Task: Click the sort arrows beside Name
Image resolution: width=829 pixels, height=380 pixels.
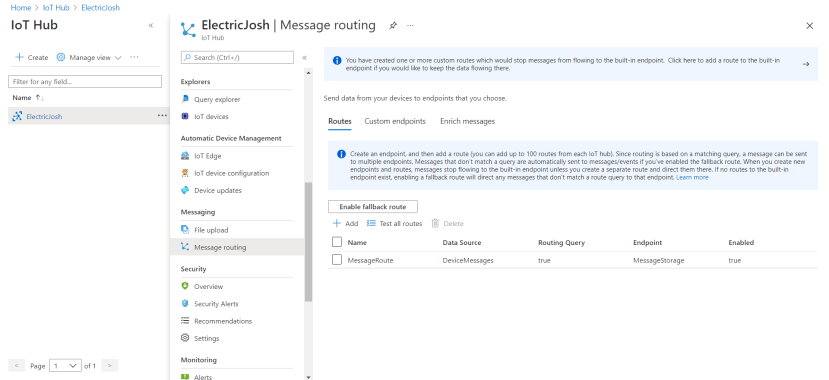Action: [x=40, y=98]
